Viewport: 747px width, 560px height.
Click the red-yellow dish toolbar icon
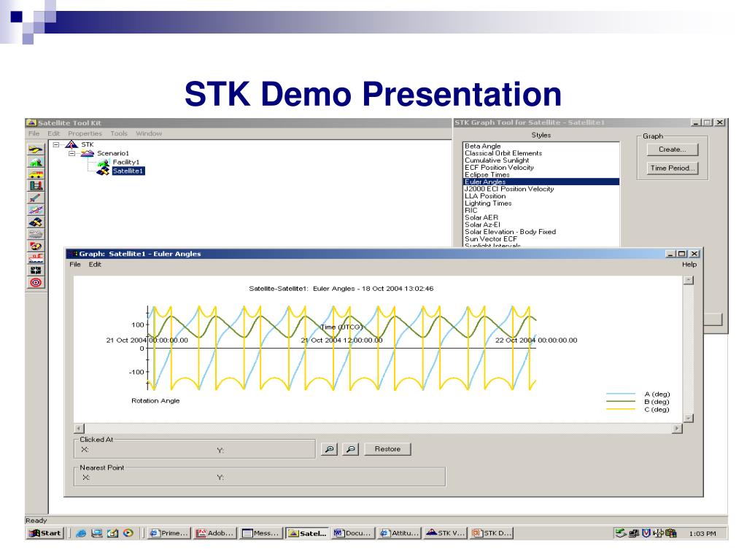(36, 246)
